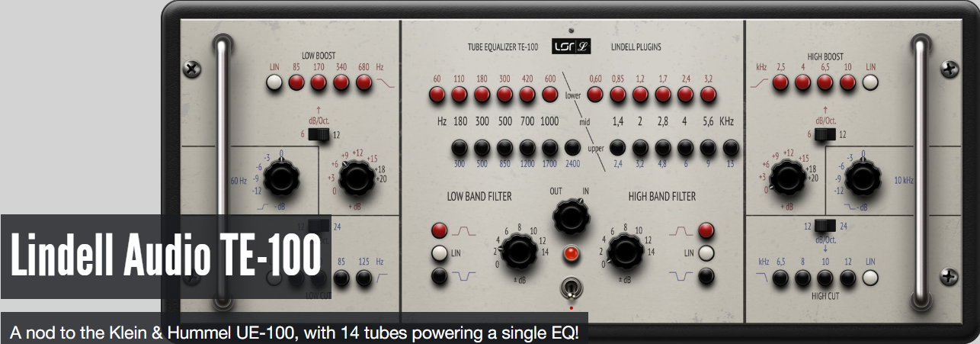Select the 680 Hz Low Boost button
Viewport: 980px width, 344px height.
pos(364,83)
